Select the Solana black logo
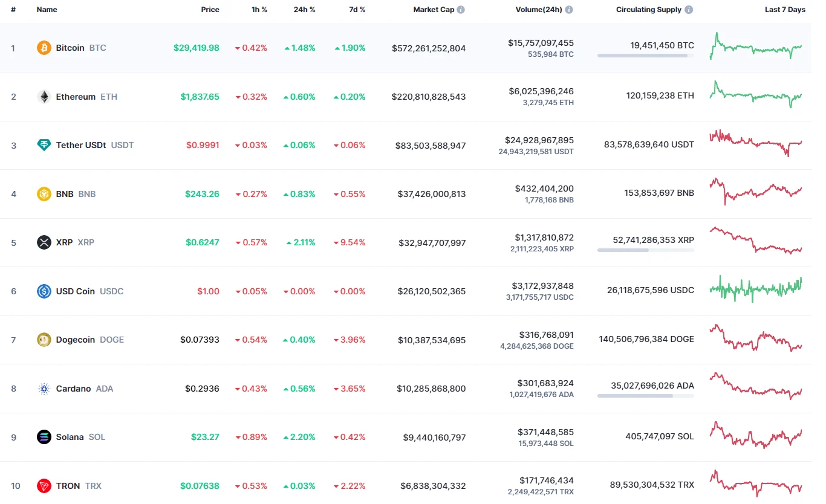Image resolution: width=826 pixels, height=504 pixels. pos(44,437)
